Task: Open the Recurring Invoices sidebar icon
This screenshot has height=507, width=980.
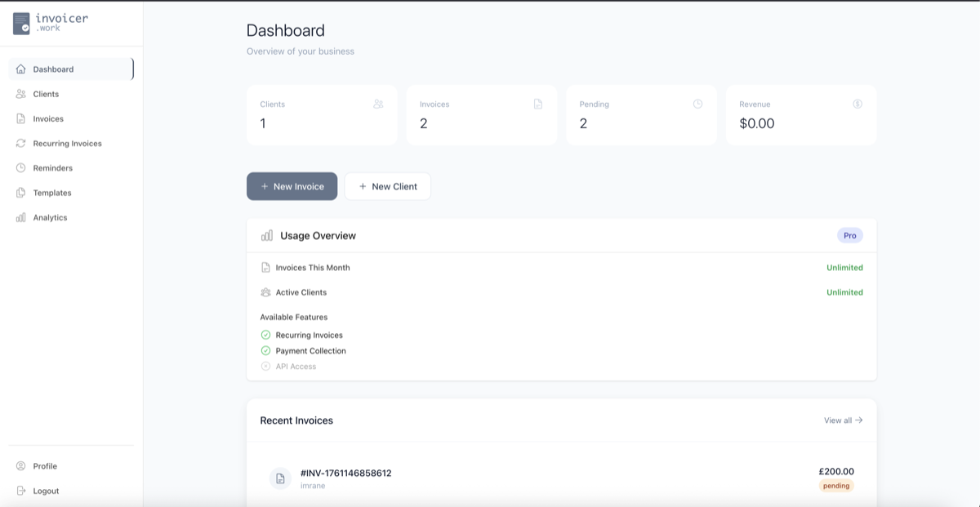Action: pos(20,143)
